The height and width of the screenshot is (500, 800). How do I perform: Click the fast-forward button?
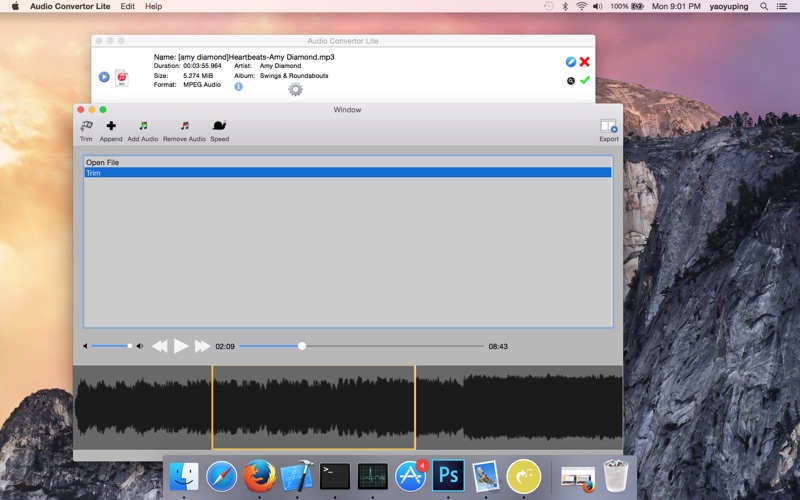[203, 346]
